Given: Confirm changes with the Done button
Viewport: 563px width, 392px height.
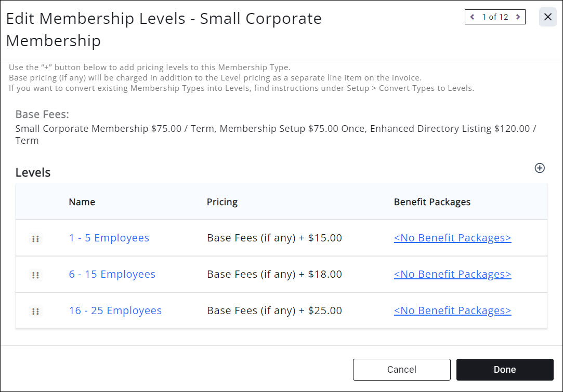Looking at the screenshot, I should (504, 370).
